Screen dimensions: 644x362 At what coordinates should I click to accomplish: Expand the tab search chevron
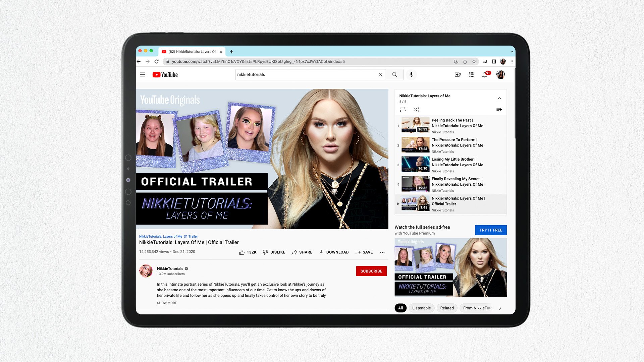coord(512,52)
